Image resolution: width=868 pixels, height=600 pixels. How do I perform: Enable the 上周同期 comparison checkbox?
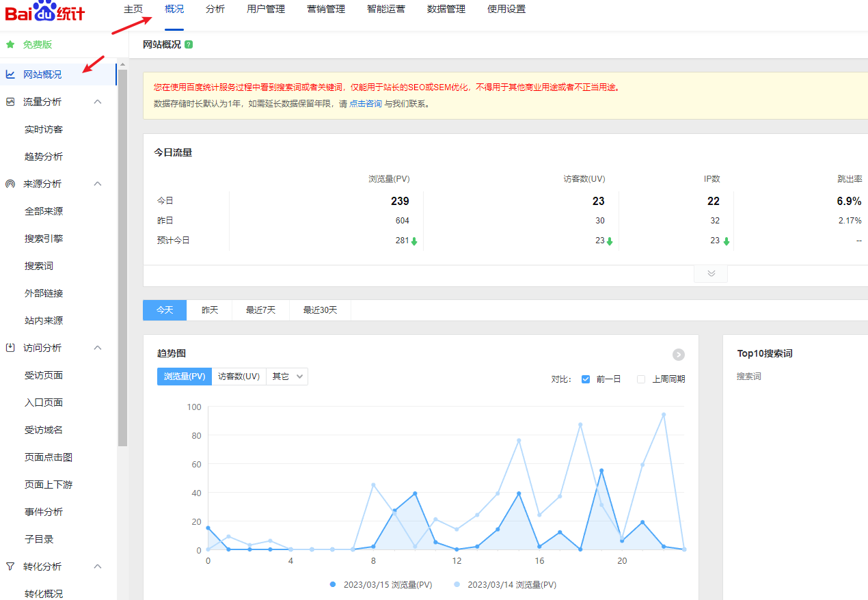coord(640,379)
